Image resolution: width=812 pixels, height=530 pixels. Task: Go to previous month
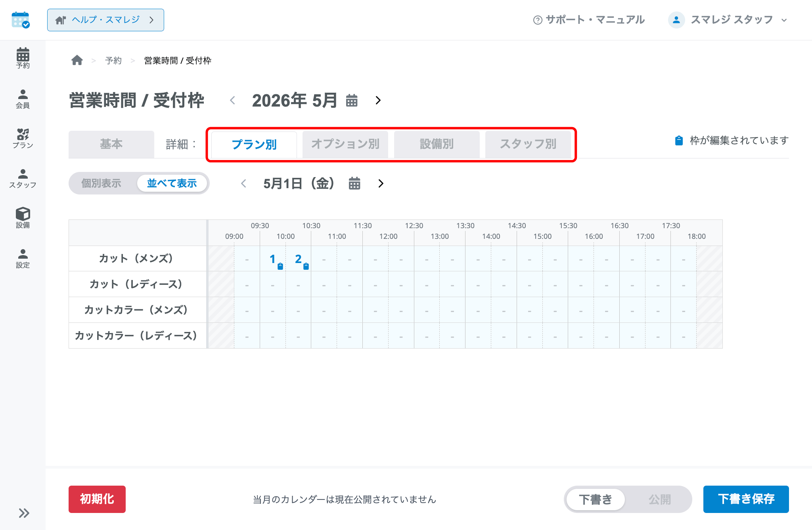click(233, 101)
